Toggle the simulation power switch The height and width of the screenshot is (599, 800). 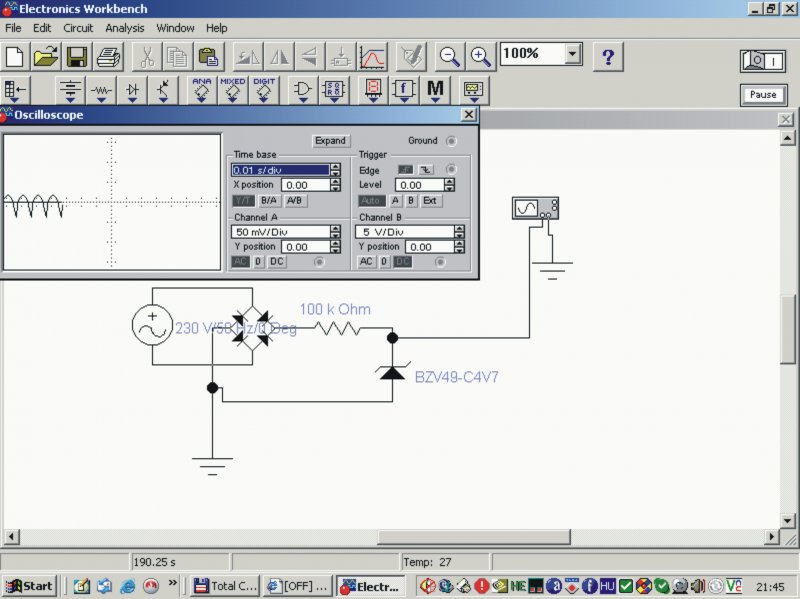(x=763, y=61)
